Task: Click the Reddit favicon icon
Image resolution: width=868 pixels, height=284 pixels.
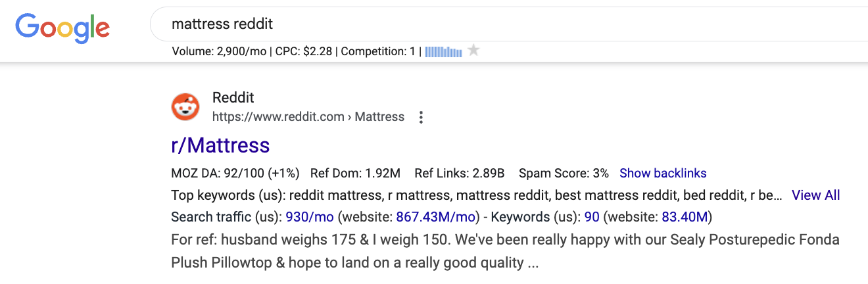Action: 185,107
